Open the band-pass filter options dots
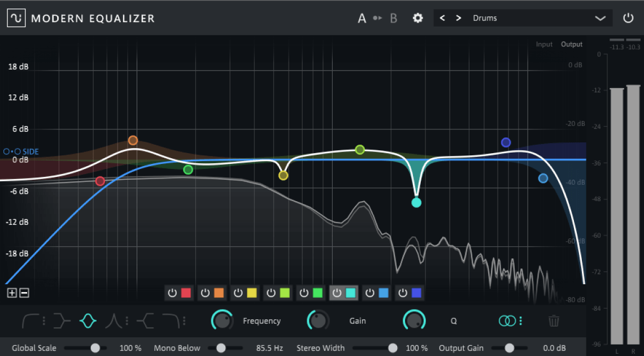The height and width of the screenshot is (356, 644). pos(127,321)
